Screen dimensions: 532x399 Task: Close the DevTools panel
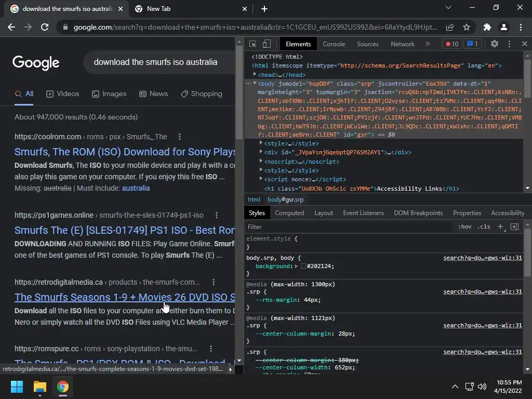[x=525, y=44]
